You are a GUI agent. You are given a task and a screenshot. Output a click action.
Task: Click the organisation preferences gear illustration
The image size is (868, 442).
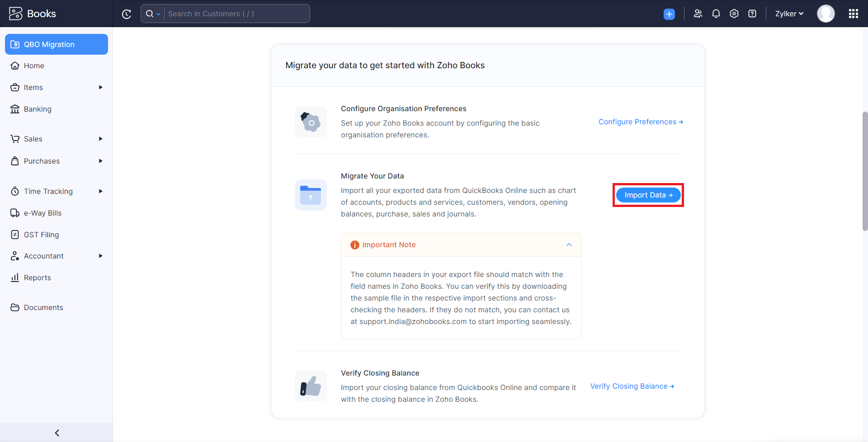coord(311,122)
